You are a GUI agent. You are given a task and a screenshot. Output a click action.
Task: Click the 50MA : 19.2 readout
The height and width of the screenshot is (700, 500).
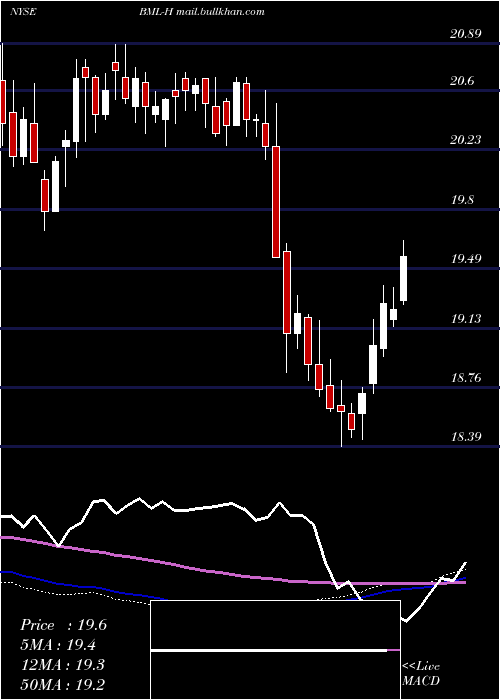pyautogui.click(x=63, y=684)
